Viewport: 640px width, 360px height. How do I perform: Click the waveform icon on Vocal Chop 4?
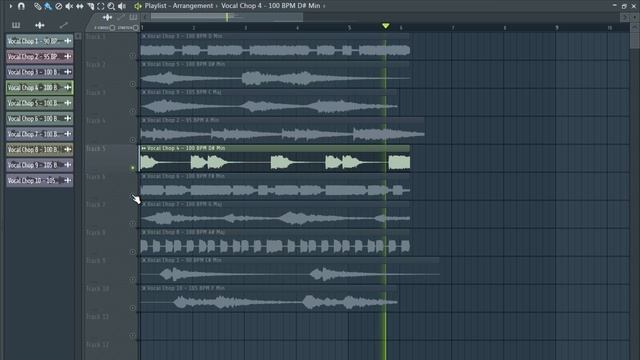[x=68, y=88]
